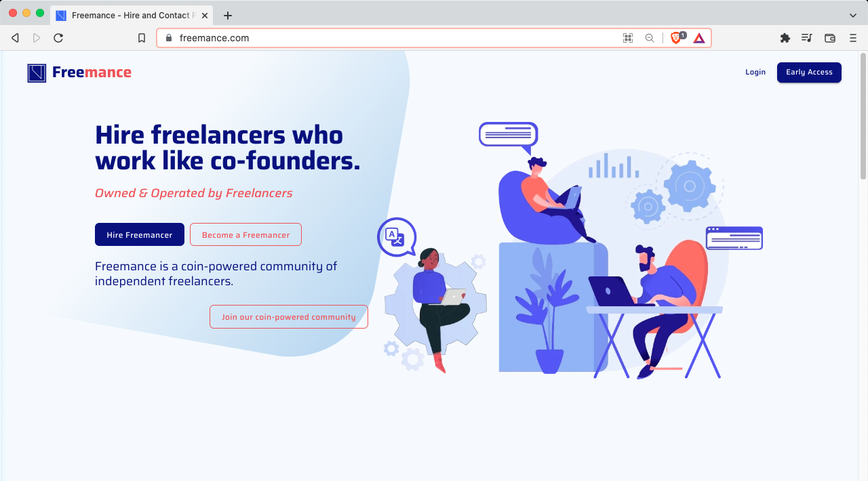Screen dimensions: 868x481
Task: Expand the tab list chevron
Action: pos(853,15)
